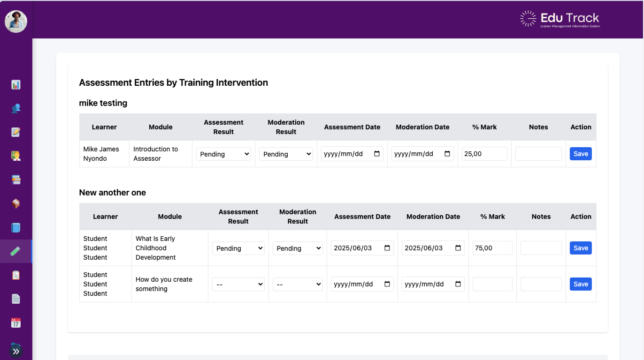Open the notepad with pencil sidebar icon

tap(16, 132)
